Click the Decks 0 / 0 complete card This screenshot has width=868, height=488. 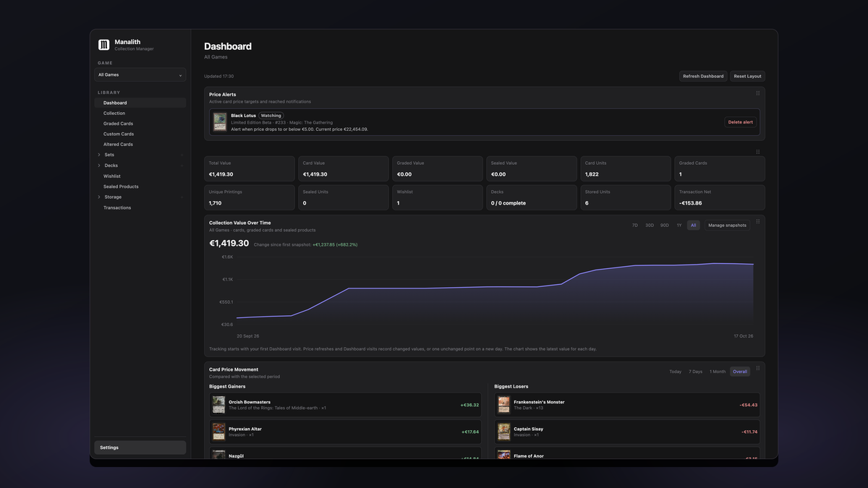pos(532,197)
